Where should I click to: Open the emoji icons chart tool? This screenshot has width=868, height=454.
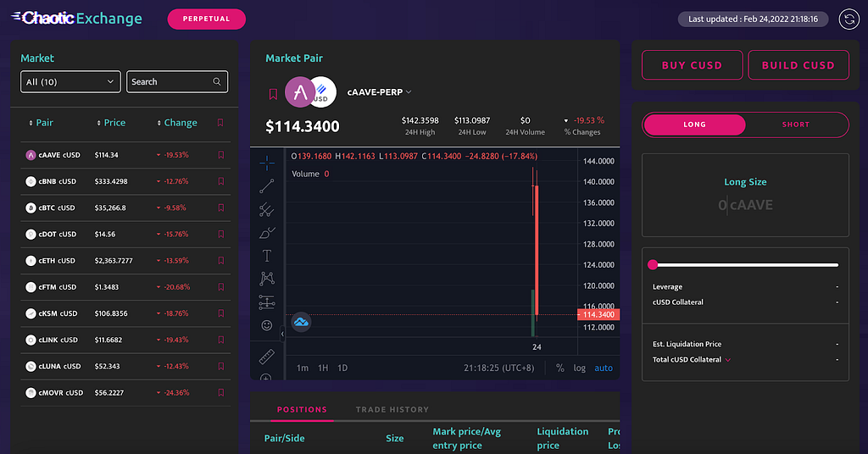point(267,325)
